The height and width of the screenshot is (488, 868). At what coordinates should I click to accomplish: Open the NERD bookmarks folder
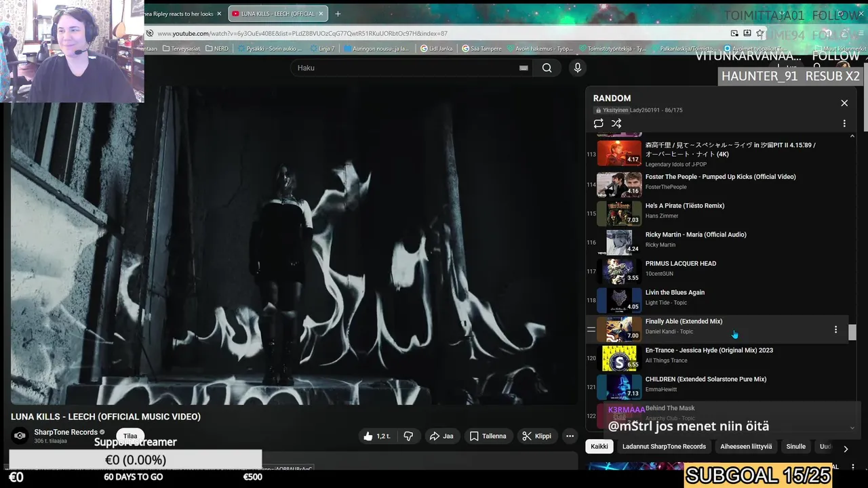[x=216, y=49]
